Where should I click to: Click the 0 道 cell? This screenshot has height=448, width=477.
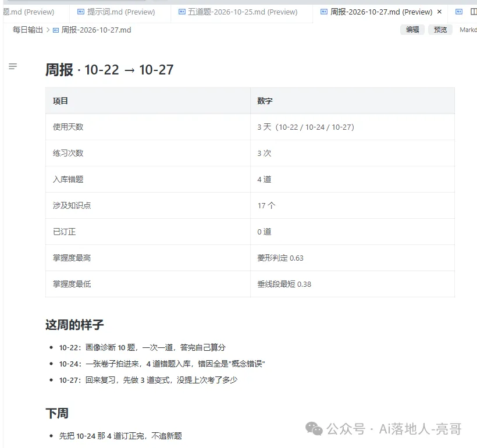tap(353, 232)
